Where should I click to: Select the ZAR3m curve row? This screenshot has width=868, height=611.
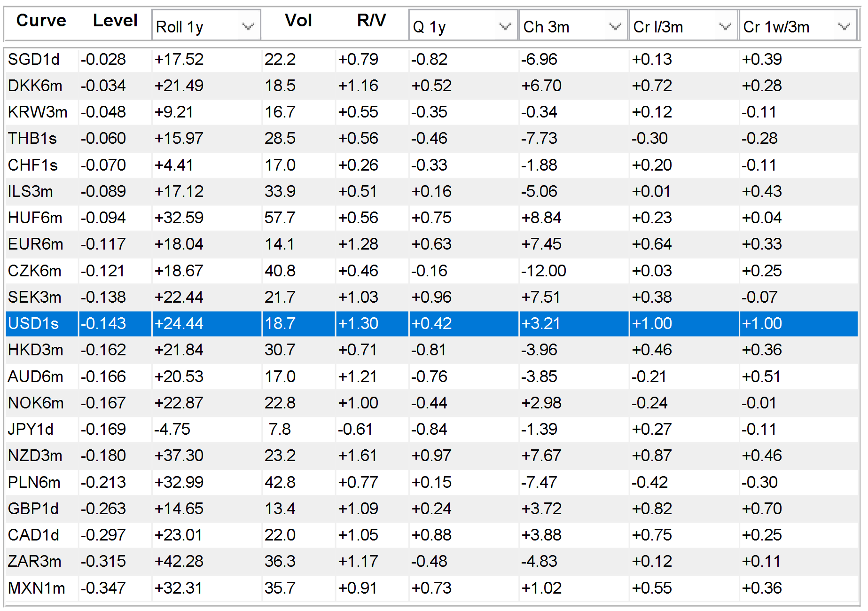coord(432,561)
